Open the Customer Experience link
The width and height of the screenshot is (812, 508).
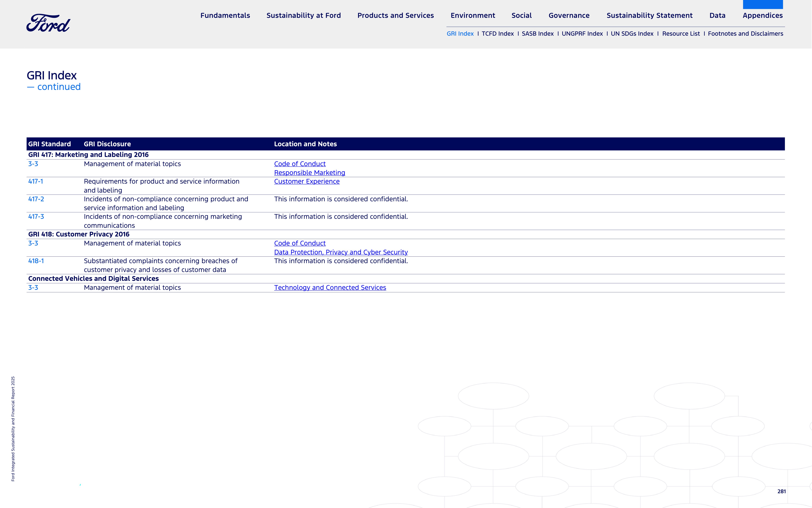click(x=307, y=181)
